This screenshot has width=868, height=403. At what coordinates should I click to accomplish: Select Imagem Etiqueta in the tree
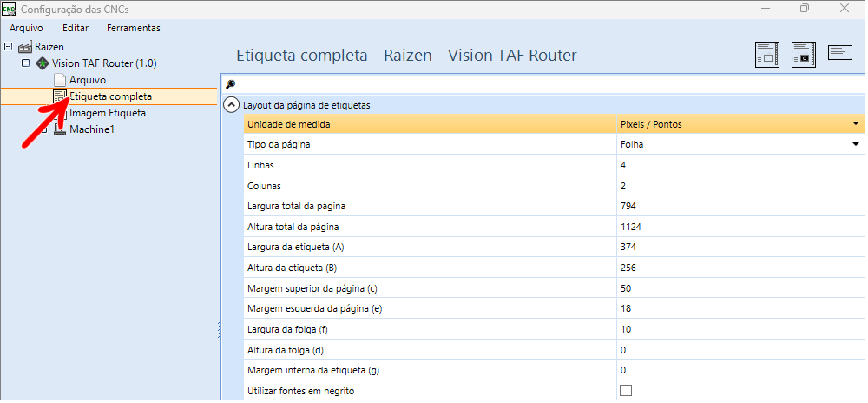[107, 113]
